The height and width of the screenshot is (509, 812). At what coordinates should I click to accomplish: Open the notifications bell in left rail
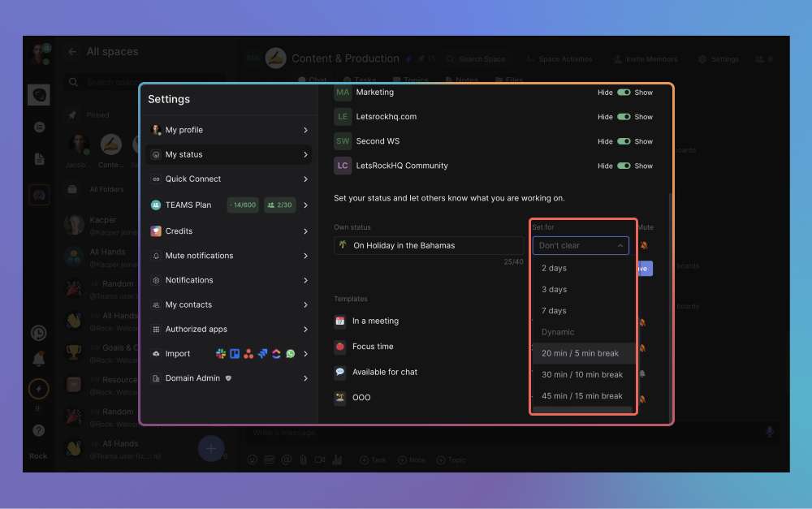[x=38, y=358]
